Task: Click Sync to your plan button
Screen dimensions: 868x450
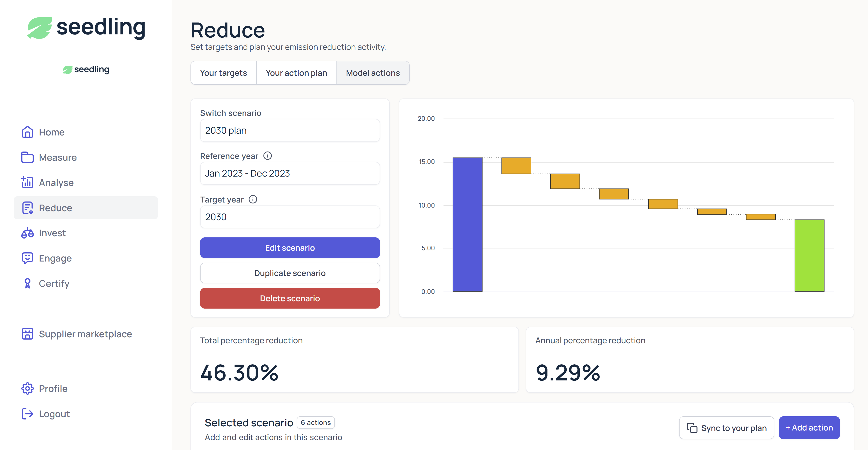Action: pos(726,428)
